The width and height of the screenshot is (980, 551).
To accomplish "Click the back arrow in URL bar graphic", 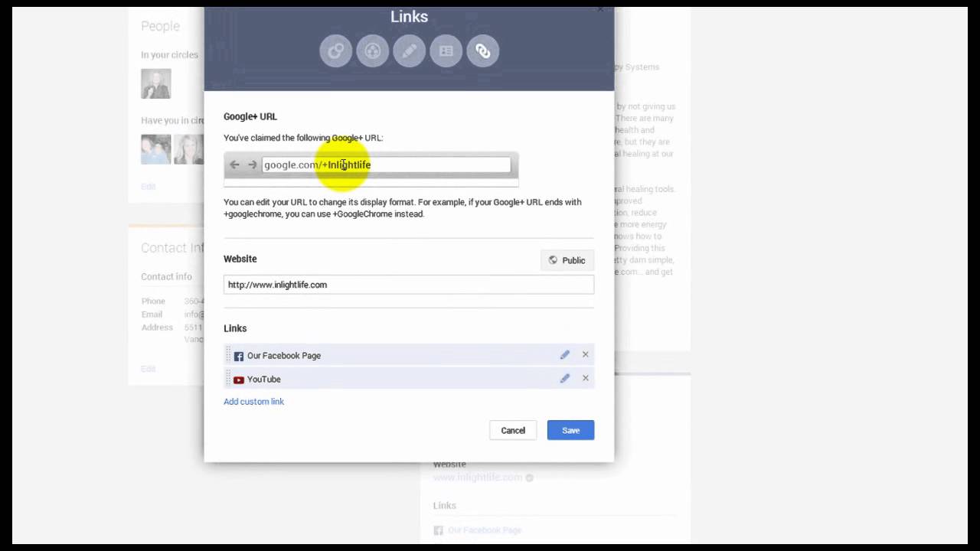I will pos(234,165).
